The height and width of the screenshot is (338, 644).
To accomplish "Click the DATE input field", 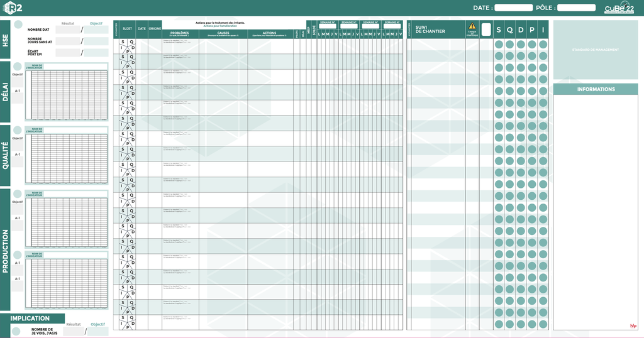I will coord(513,8).
